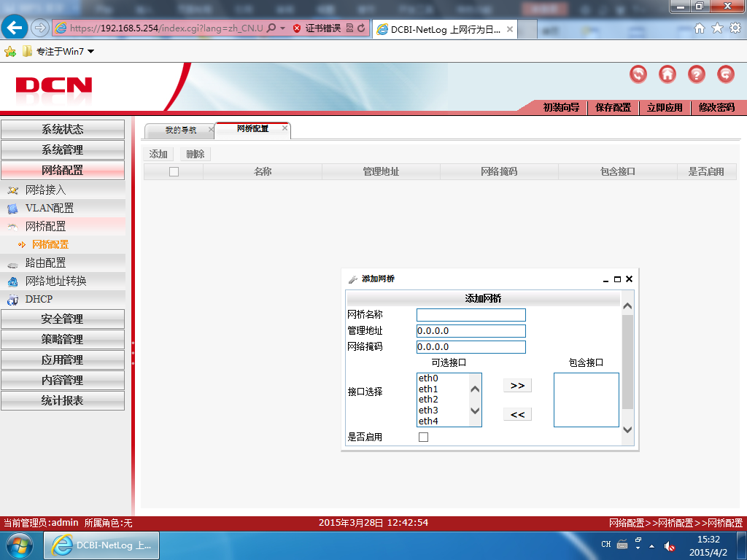This screenshot has height=560, width=747.
Task: Close the 网桥配置 tab
Action: [285, 128]
